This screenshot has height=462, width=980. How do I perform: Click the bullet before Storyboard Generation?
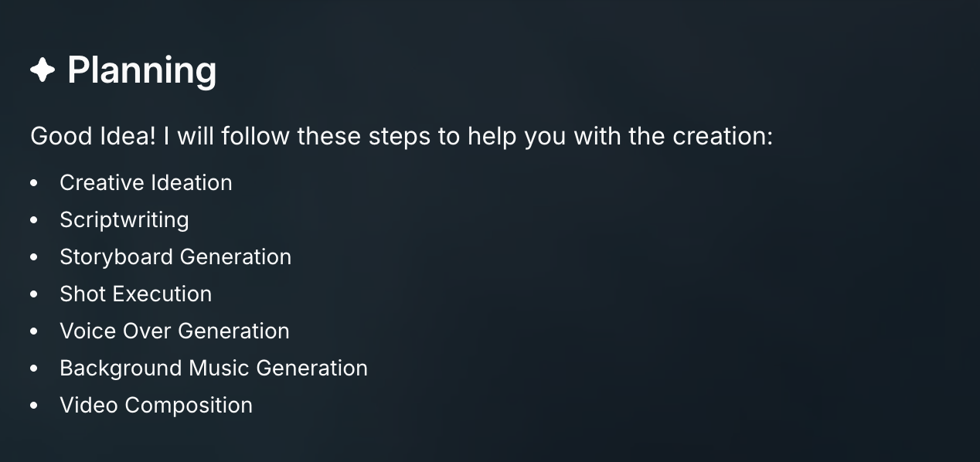point(34,257)
